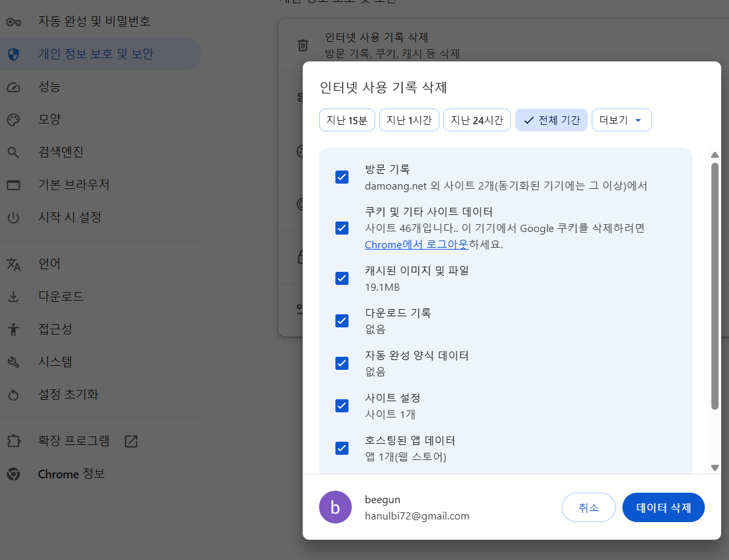The width and height of the screenshot is (729, 560).
Task: Click the accessibility person icon next to 접근성
Action: pos(14,329)
